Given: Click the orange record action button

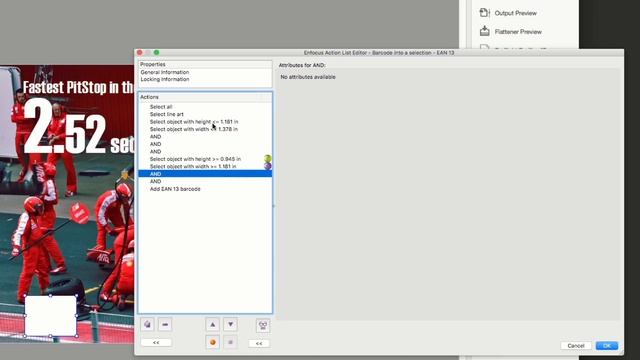Looking at the screenshot, I should pyautogui.click(x=212, y=342).
